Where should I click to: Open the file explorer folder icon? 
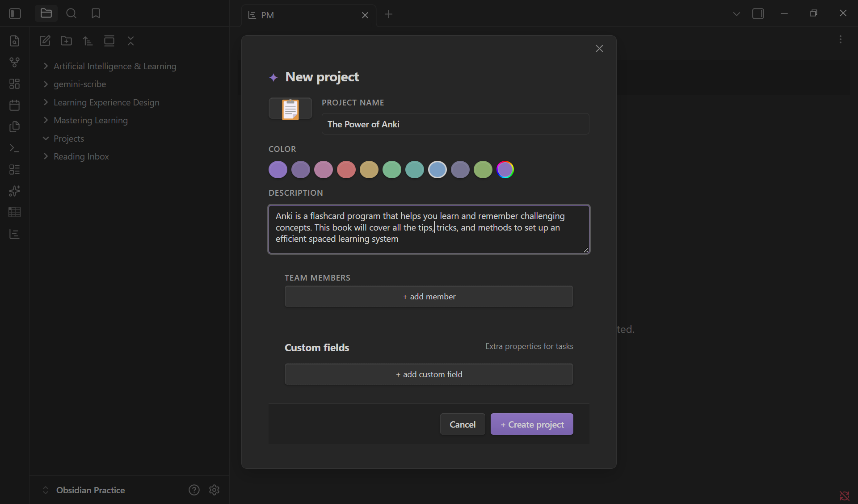point(46,13)
